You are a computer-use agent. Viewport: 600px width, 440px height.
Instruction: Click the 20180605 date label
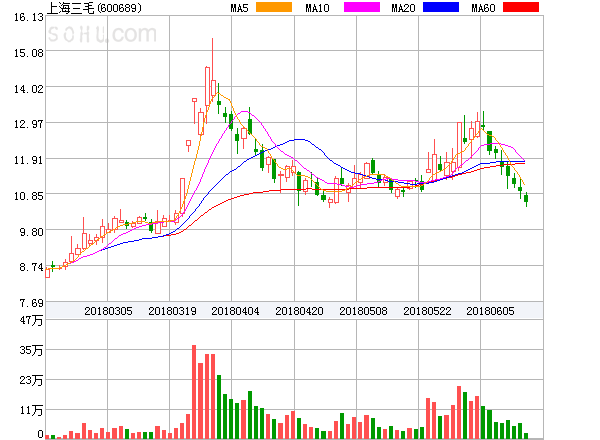[490, 311]
